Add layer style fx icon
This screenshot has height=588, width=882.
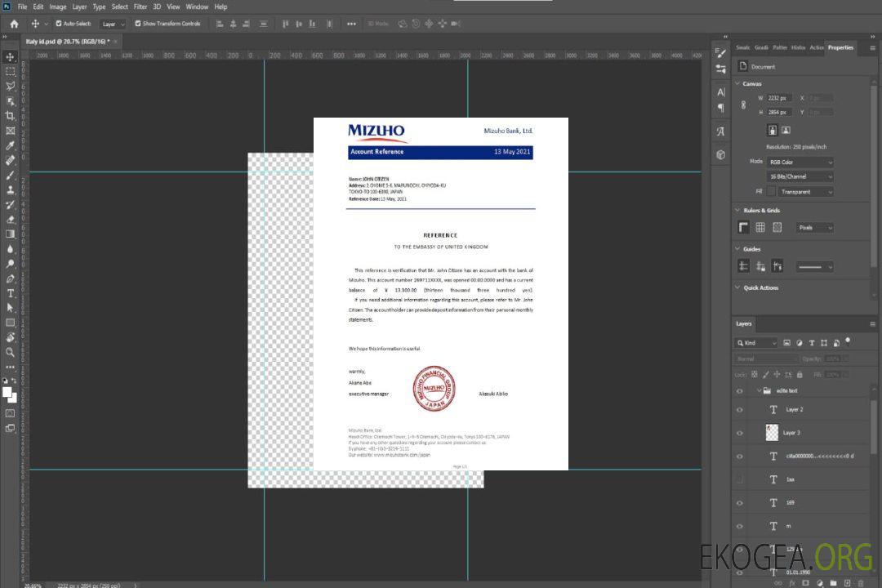pos(792,583)
